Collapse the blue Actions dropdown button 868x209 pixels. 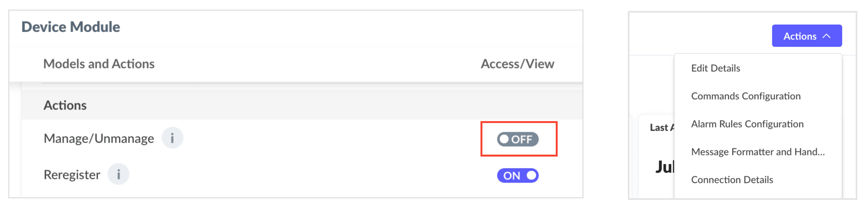[807, 36]
